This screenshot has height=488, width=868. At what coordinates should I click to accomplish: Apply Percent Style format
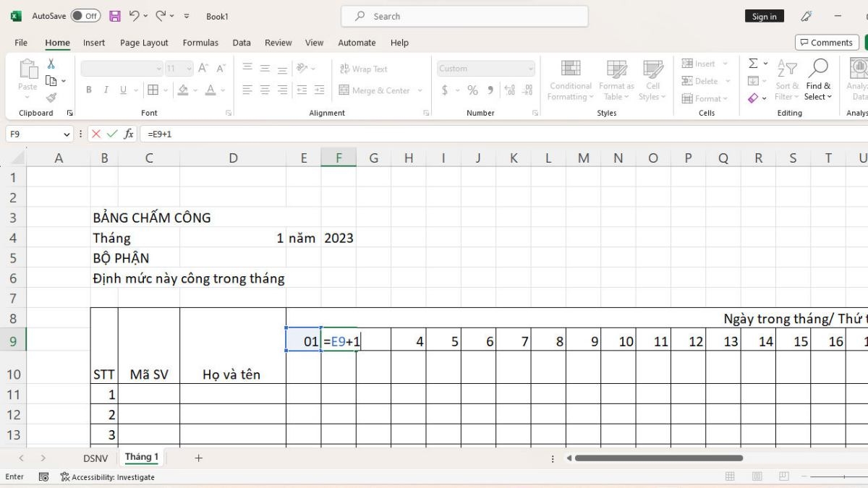pyautogui.click(x=472, y=90)
